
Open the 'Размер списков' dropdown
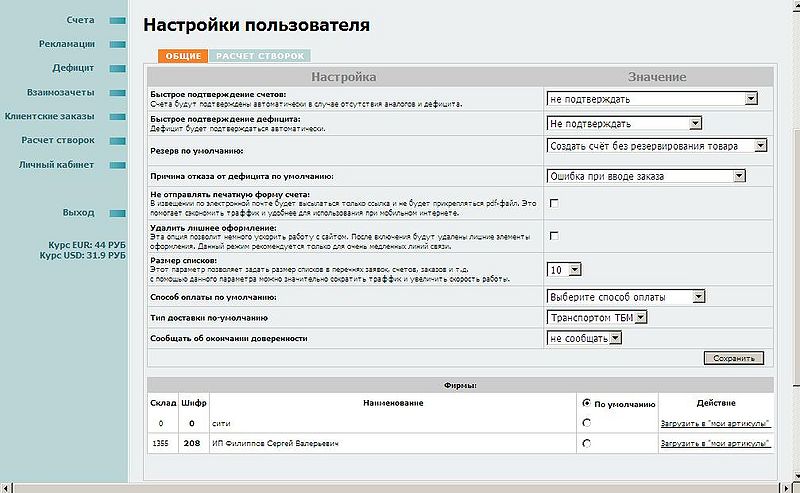coord(563,269)
